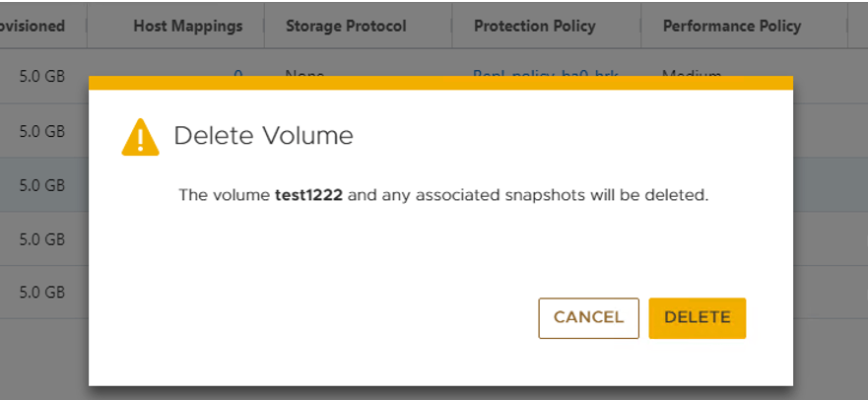Screen dimensions: 868x400
Task: Select the highlighted third row's 5.0 GB cell
Action: coord(42,185)
